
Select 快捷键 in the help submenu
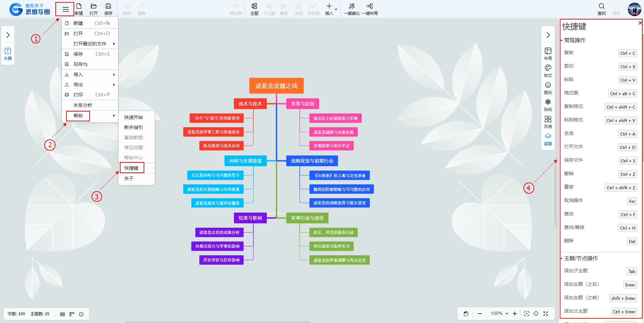[x=132, y=168]
